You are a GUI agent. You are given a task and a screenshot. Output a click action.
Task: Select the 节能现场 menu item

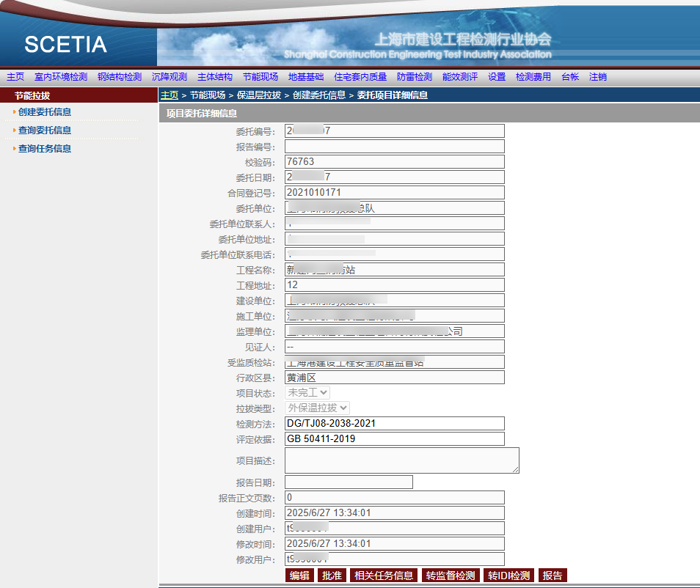click(260, 77)
